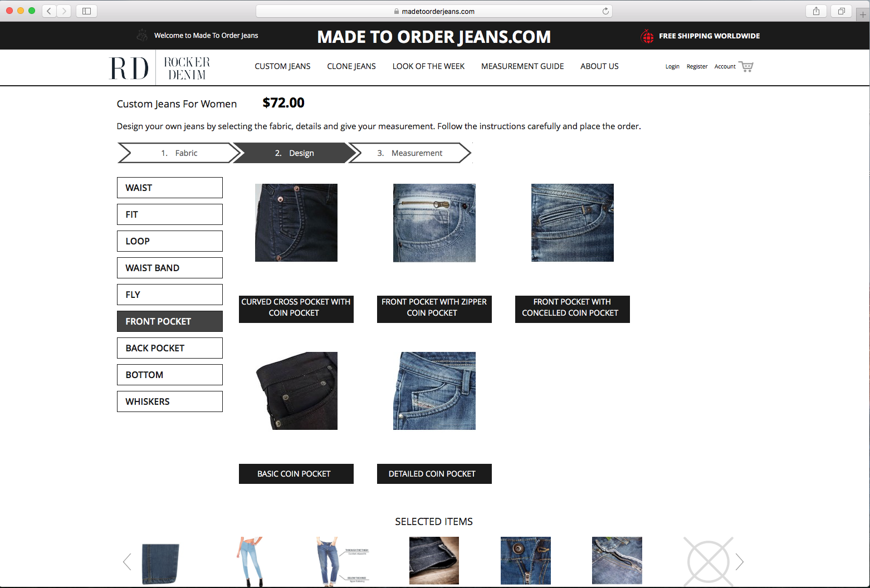Show next selected items with right chevron

click(740, 562)
